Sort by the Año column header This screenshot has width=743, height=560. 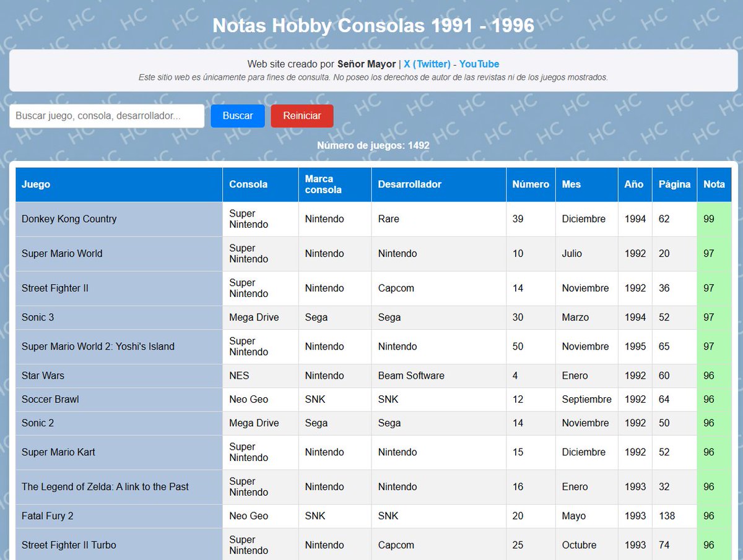click(x=635, y=184)
